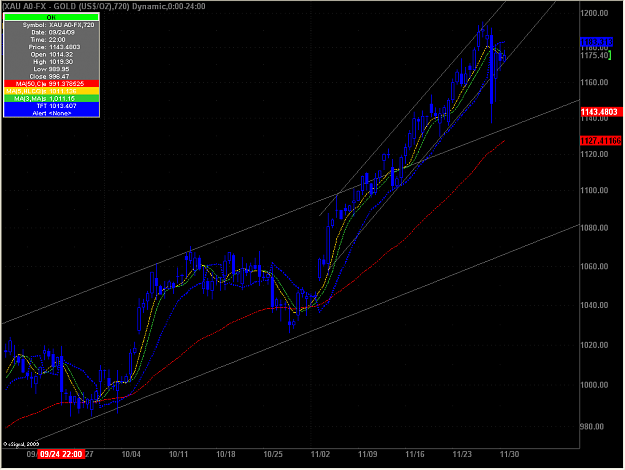
Task: Click the 1200.00 price axis label
Action: [x=594, y=13]
